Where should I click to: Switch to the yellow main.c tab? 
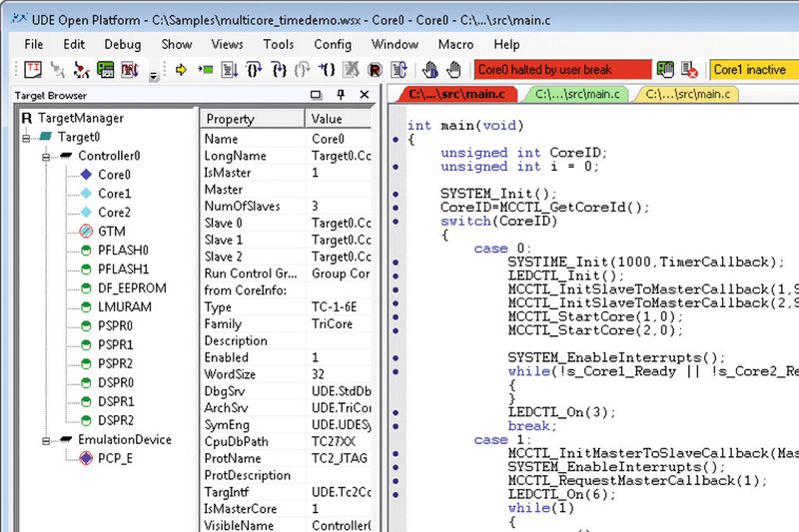(687, 94)
